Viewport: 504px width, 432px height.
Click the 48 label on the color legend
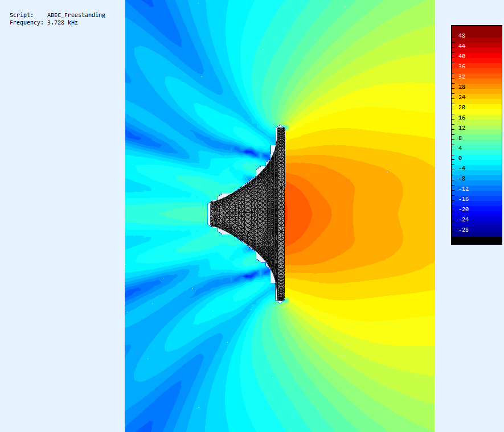[461, 36]
